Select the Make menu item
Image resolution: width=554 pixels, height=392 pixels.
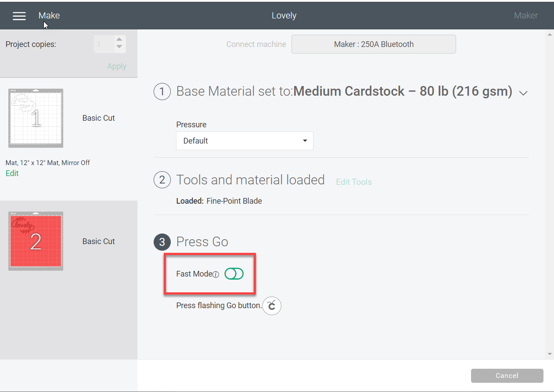click(49, 15)
